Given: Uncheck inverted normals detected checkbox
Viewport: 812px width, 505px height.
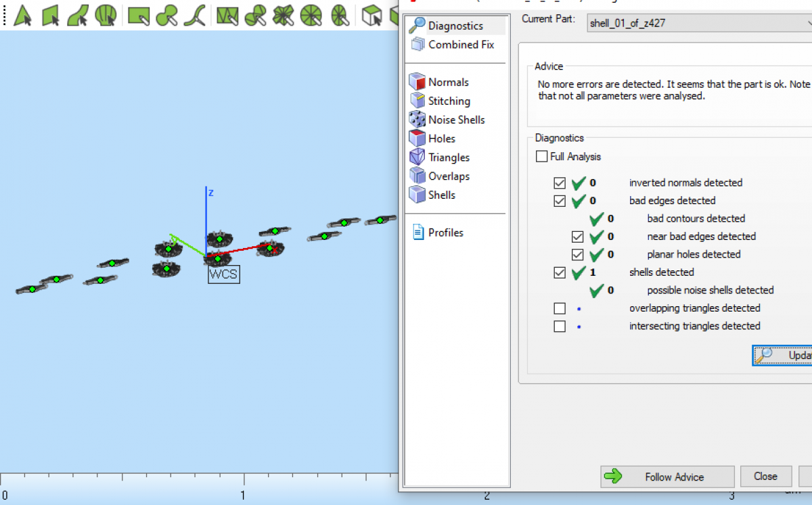Looking at the screenshot, I should (x=560, y=183).
